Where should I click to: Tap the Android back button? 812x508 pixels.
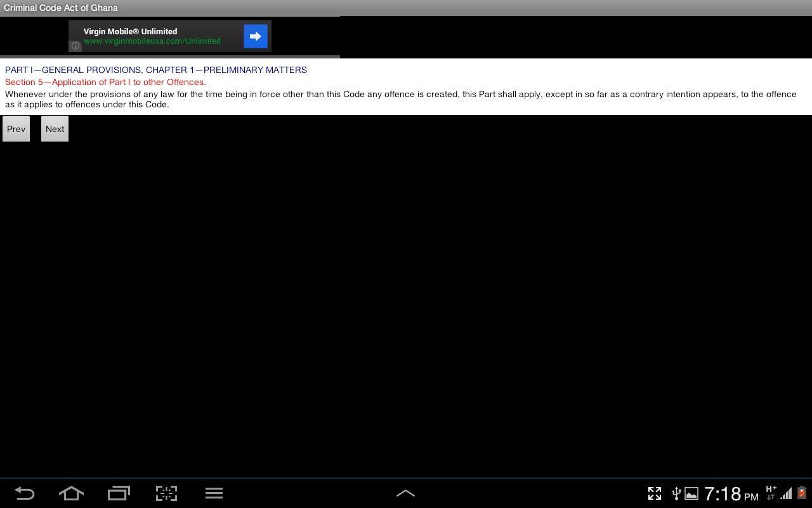tap(24, 493)
